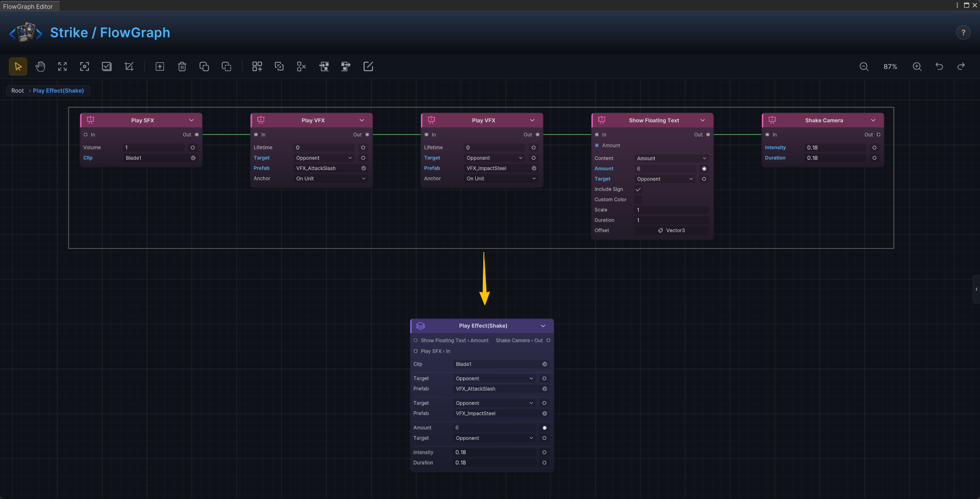Click the Shake Camera Intensity value field

pos(836,147)
